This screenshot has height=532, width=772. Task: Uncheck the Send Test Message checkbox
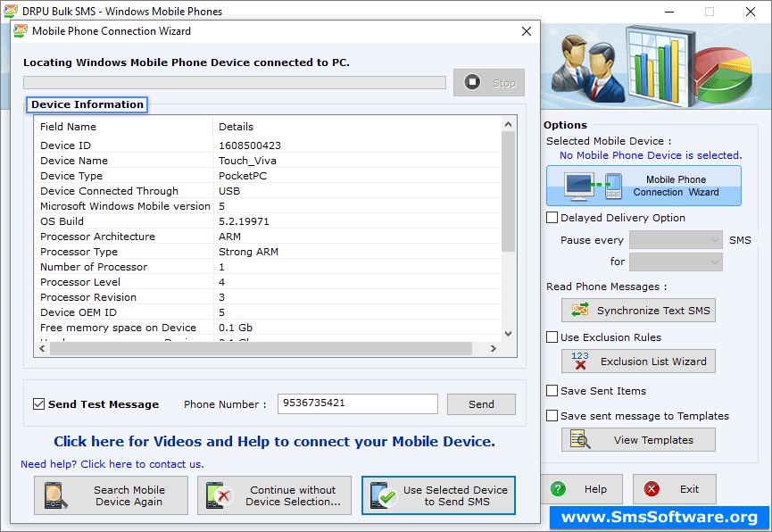[38, 404]
